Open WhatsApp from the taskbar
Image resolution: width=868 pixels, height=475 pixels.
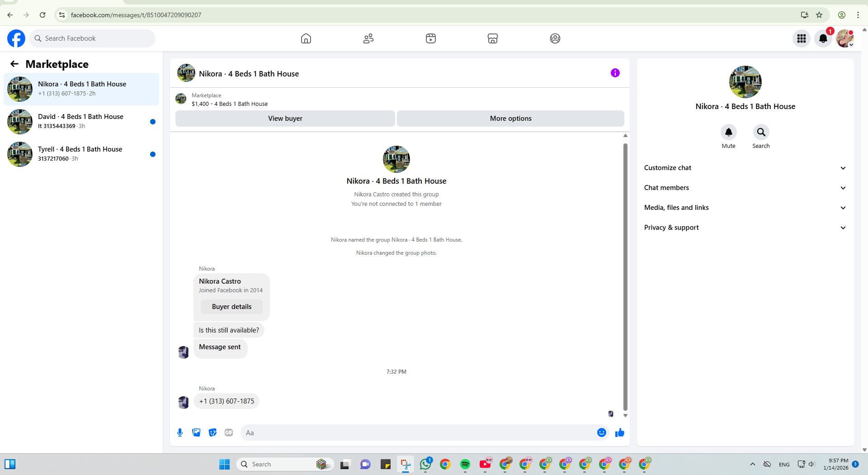(425, 464)
